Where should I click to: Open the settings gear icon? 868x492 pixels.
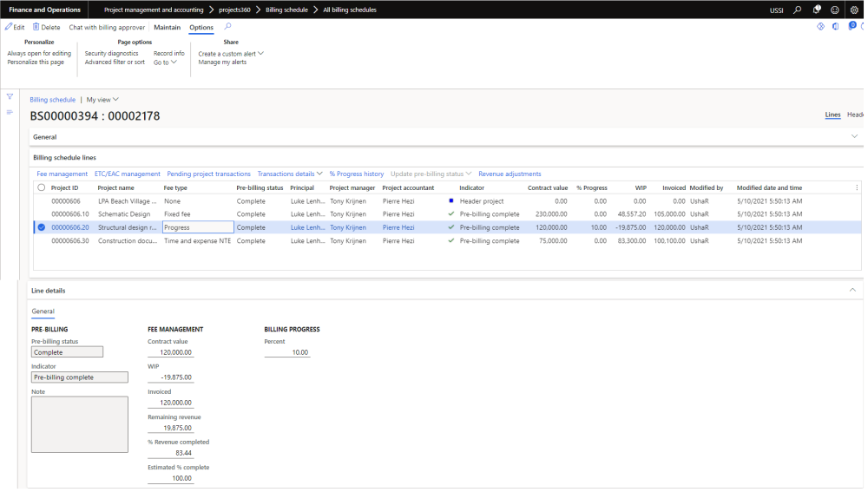click(854, 10)
